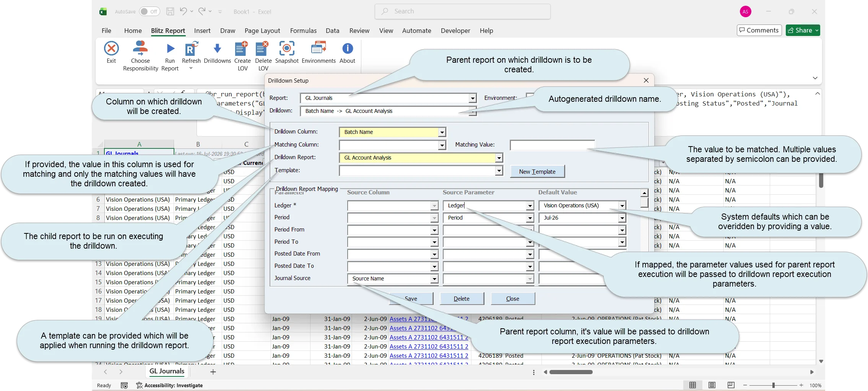
Task: Open the Comments pane button
Action: pyautogui.click(x=759, y=30)
